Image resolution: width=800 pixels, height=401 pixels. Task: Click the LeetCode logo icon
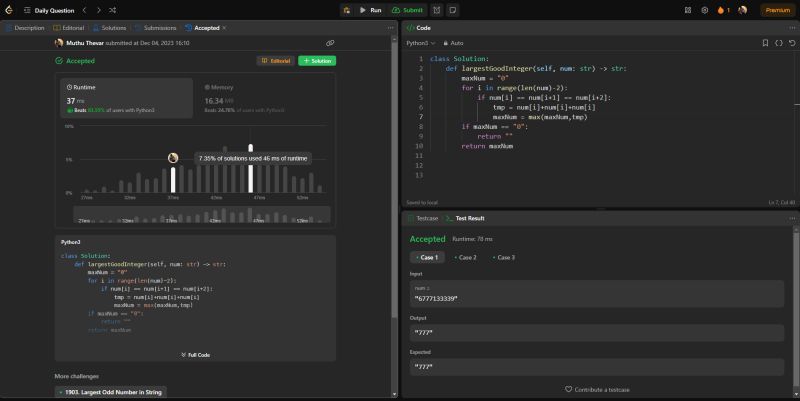tap(9, 10)
